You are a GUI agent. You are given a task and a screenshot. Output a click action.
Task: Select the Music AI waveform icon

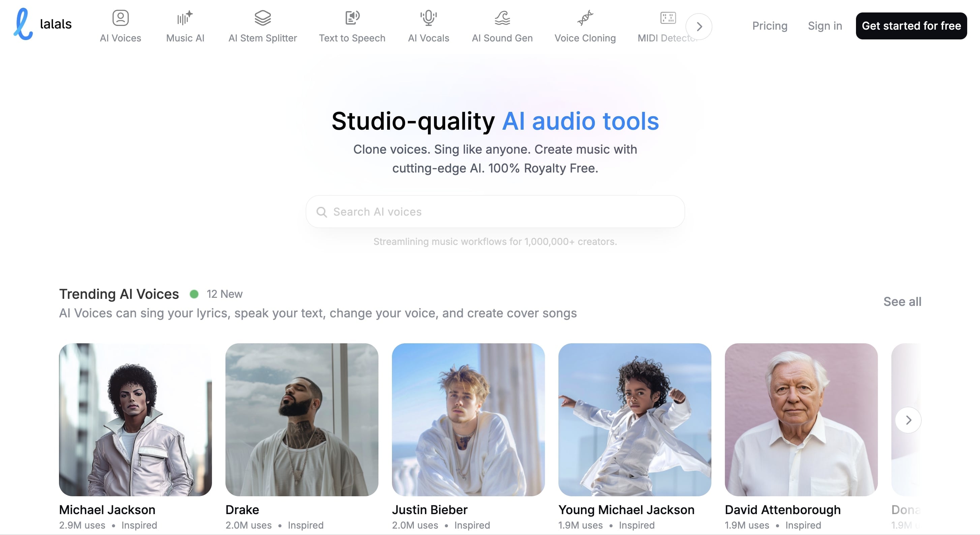click(185, 18)
